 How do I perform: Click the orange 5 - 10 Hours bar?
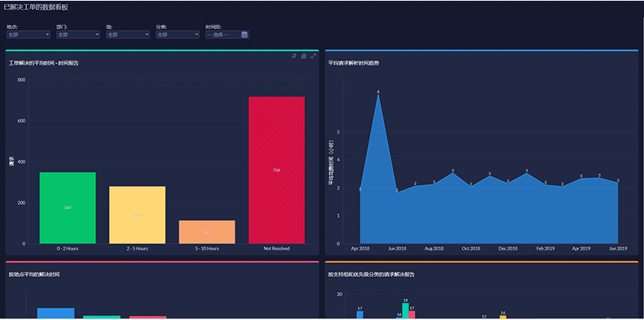point(207,232)
